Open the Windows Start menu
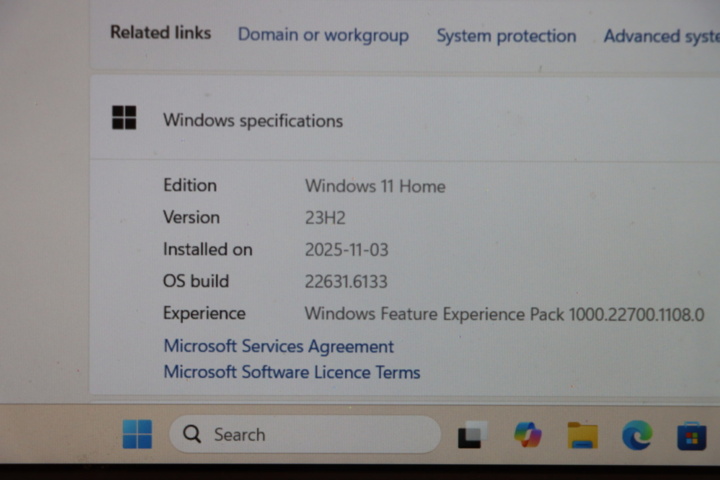 click(x=137, y=434)
